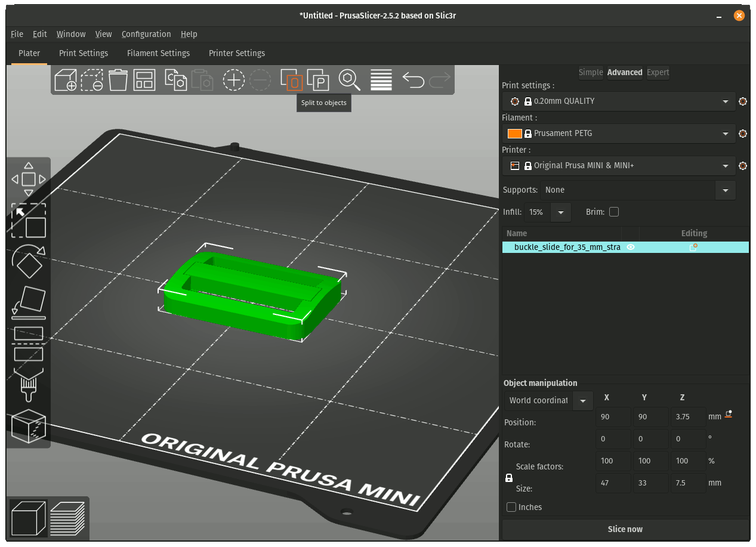The image size is (756, 547).
Task: Click the Delete all objects icon
Action: point(118,80)
